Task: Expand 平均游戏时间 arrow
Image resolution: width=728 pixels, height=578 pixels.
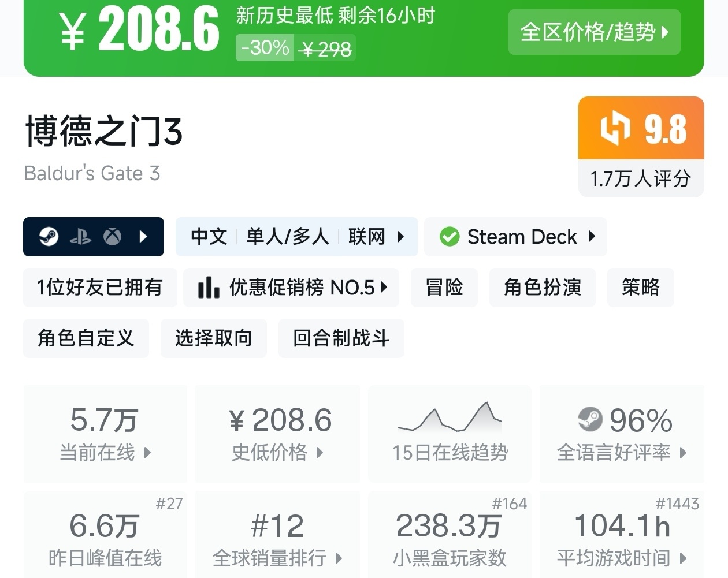Action: coord(683,558)
